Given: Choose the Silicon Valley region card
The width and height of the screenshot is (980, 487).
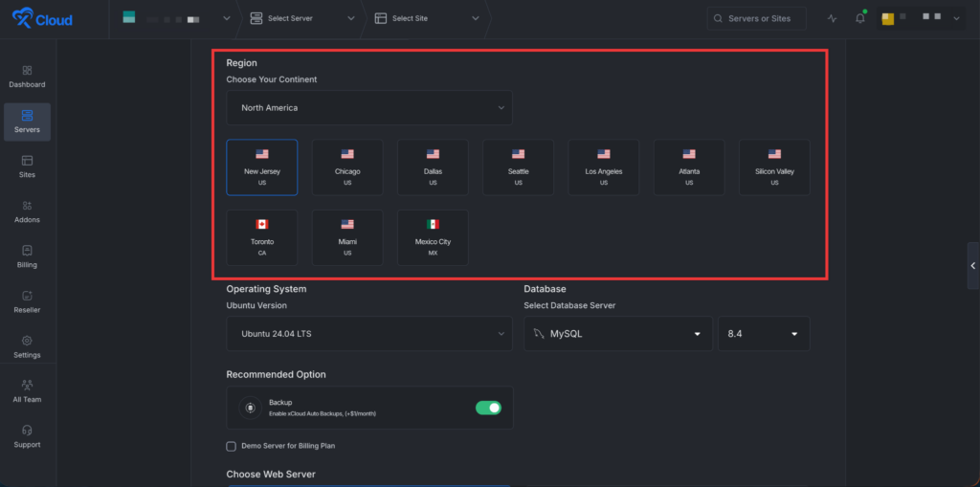Looking at the screenshot, I should [774, 166].
